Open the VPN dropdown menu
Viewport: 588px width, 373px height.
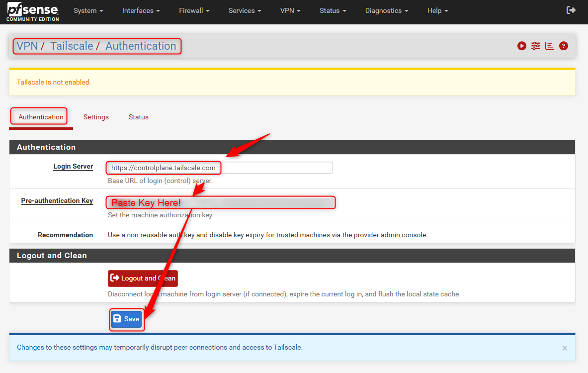tap(290, 10)
